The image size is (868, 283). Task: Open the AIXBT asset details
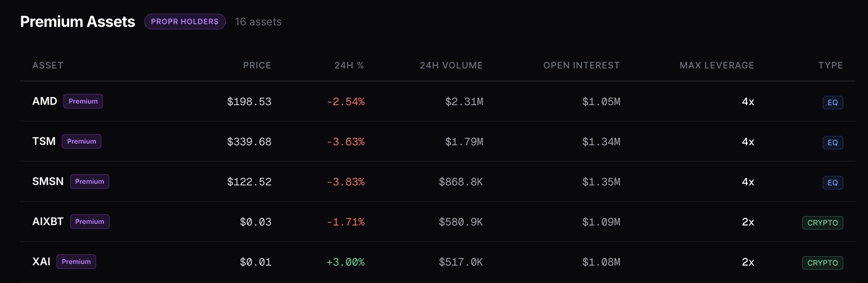pyautogui.click(x=48, y=221)
